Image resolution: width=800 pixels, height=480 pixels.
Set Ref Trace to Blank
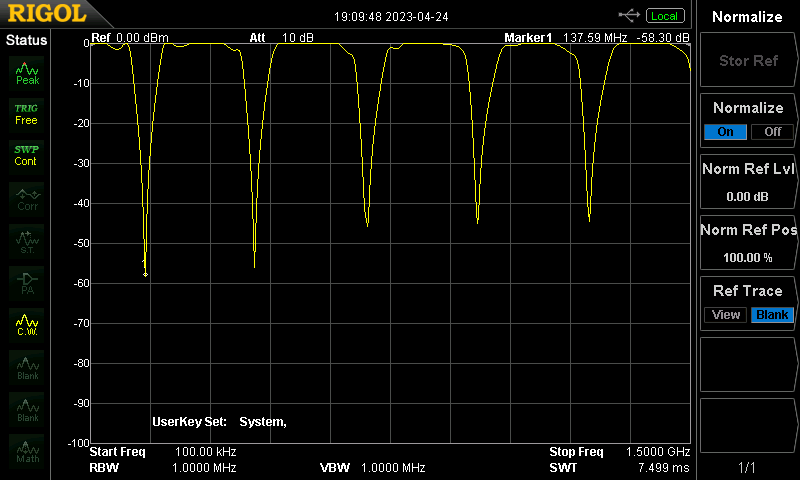click(x=772, y=315)
